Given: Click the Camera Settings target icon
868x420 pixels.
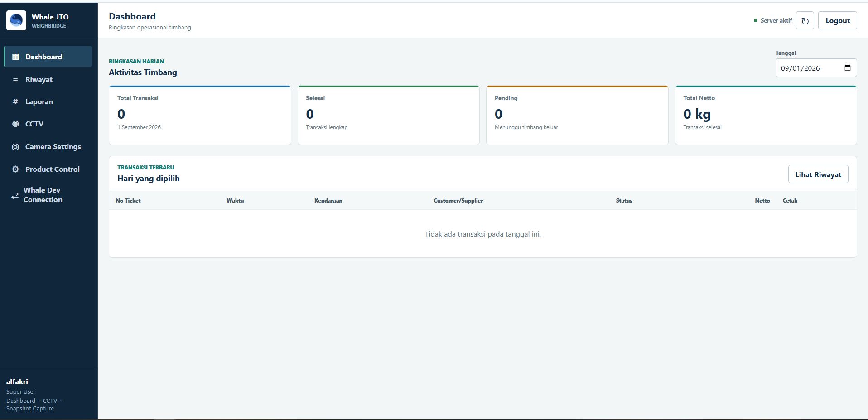Looking at the screenshot, I should pos(15,147).
